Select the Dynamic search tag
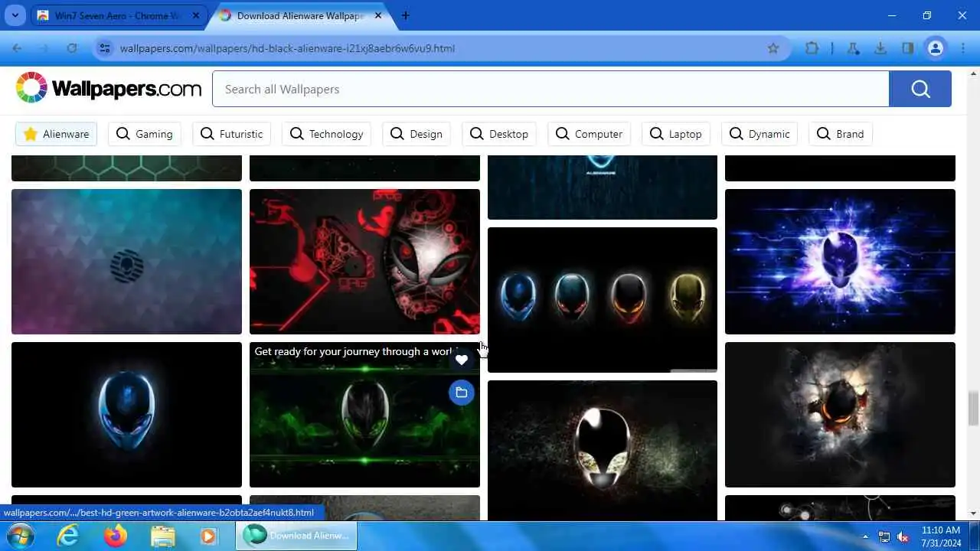This screenshot has height=551, width=980. pyautogui.click(x=759, y=134)
